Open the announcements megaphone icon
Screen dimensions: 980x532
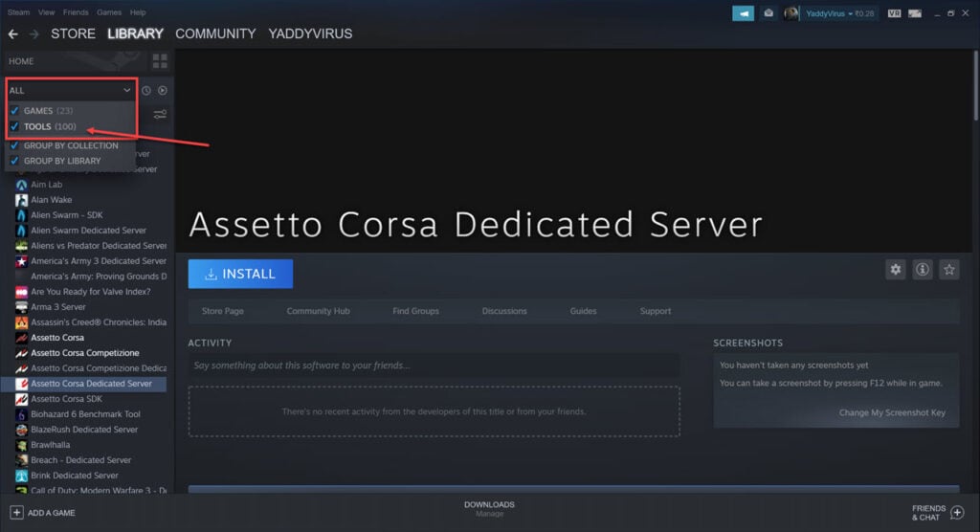pyautogui.click(x=743, y=13)
